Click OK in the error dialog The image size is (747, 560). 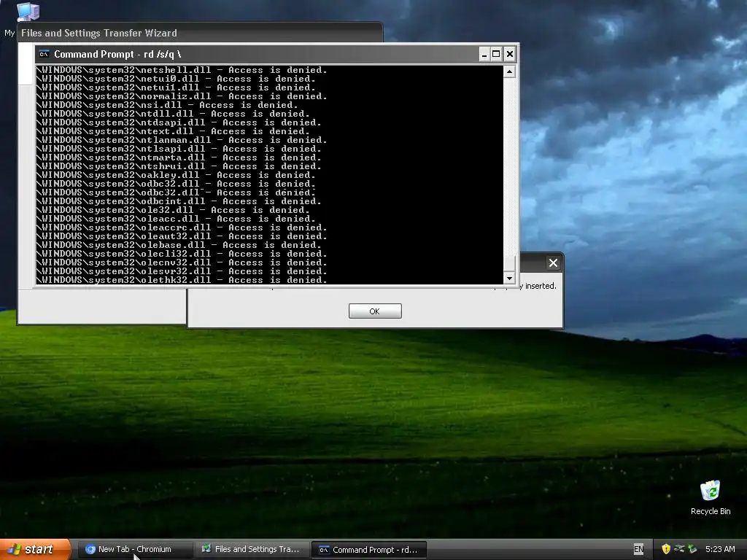(375, 311)
